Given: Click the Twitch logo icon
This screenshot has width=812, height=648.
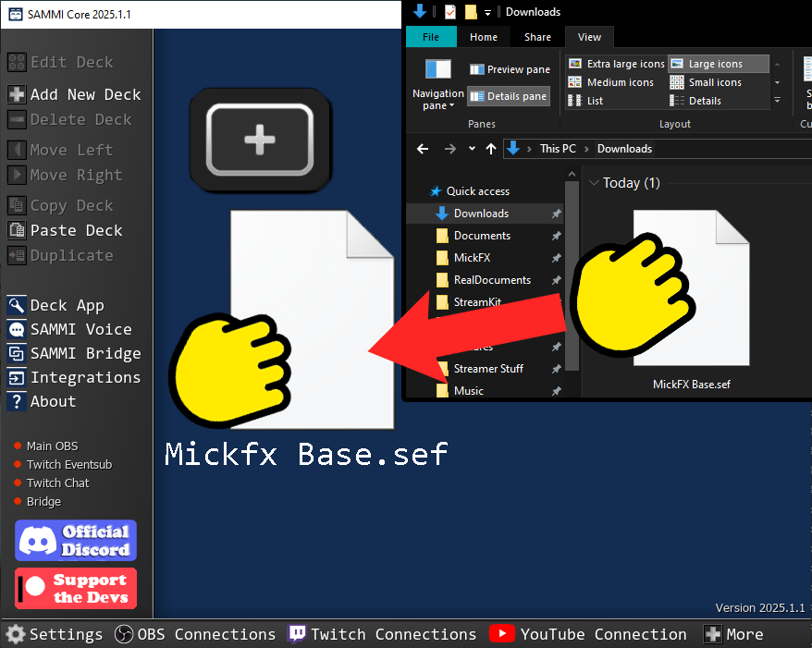Looking at the screenshot, I should coord(297,634).
